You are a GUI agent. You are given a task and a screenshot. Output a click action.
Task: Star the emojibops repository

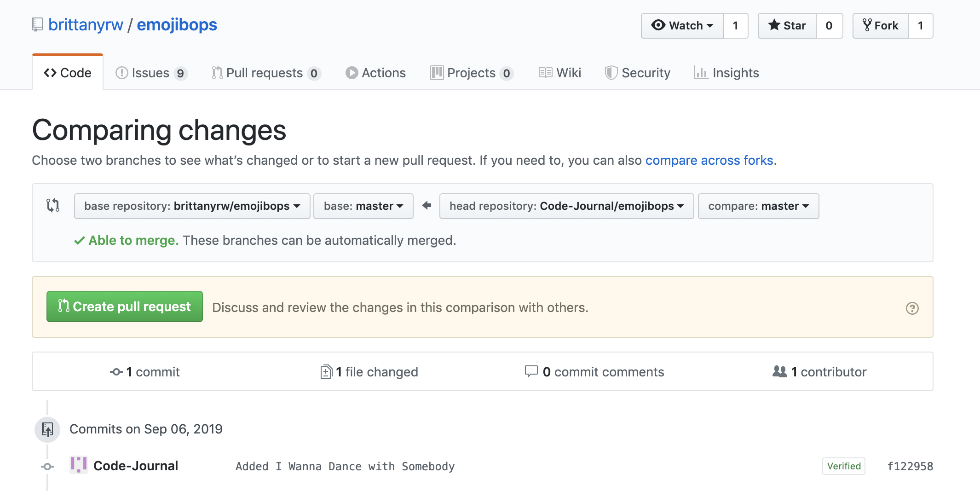click(787, 26)
